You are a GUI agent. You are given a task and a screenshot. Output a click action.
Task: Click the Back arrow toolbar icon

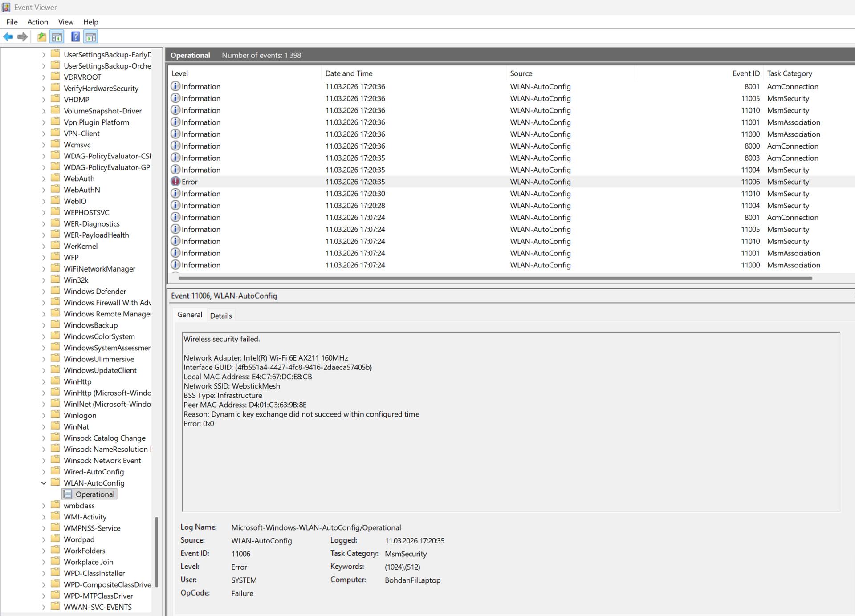tap(8, 37)
